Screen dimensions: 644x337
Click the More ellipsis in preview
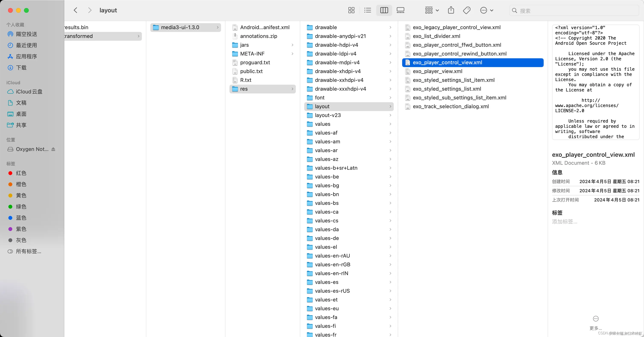tap(596, 319)
